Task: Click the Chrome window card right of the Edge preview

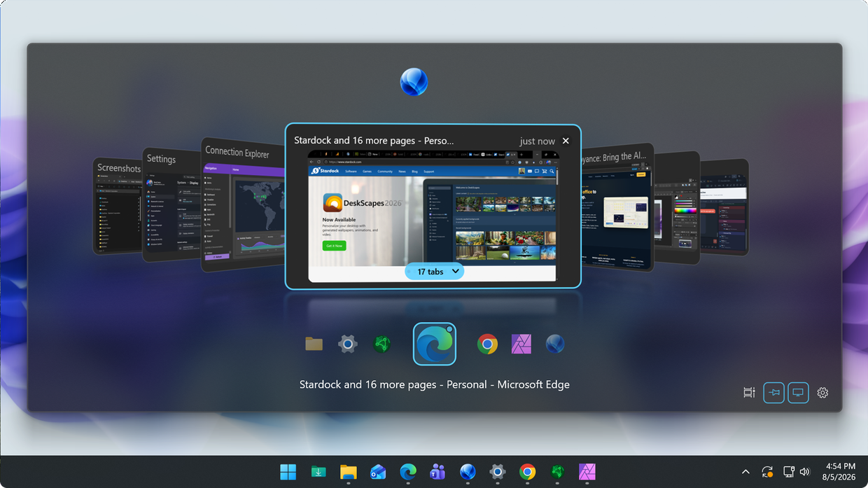Action: point(617,207)
